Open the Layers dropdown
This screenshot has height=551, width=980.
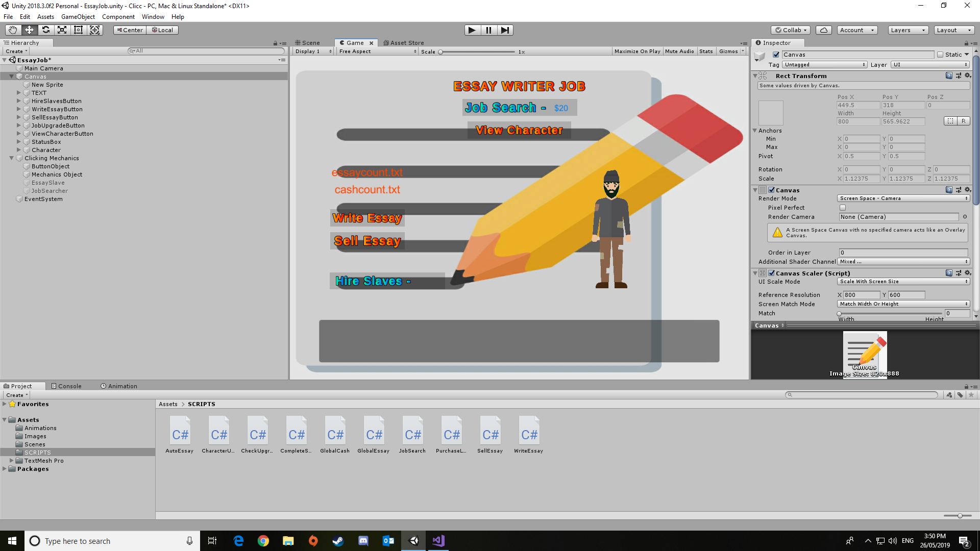point(908,30)
